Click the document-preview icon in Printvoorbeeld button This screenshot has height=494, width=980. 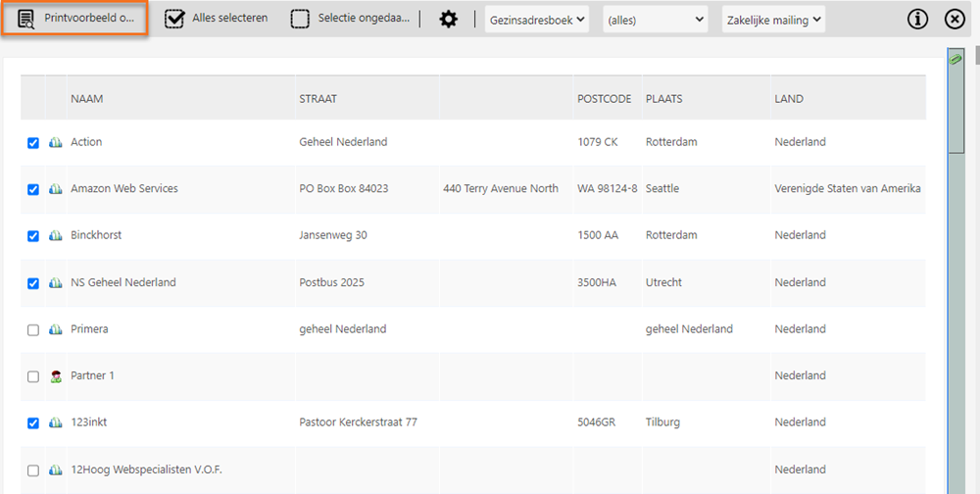(25, 20)
